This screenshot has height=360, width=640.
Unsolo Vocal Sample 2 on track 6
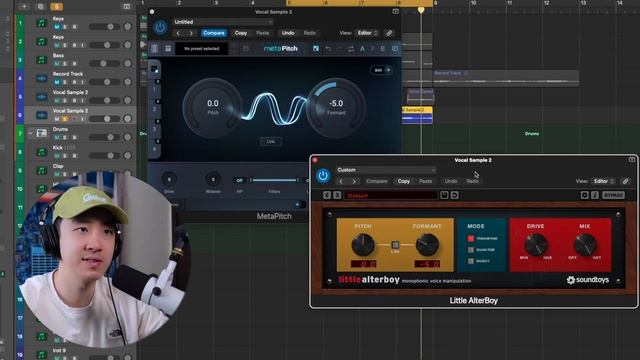pos(64,119)
